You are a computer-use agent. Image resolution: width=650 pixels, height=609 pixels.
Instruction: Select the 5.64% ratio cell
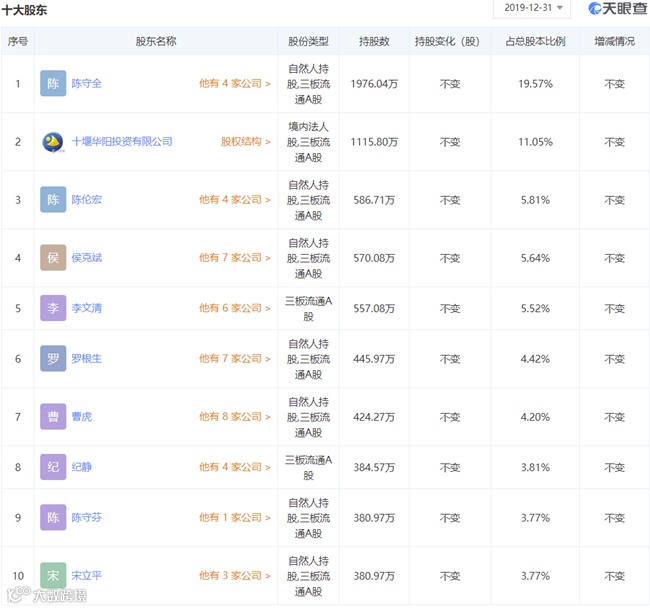pyautogui.click(x=535, y=258)
